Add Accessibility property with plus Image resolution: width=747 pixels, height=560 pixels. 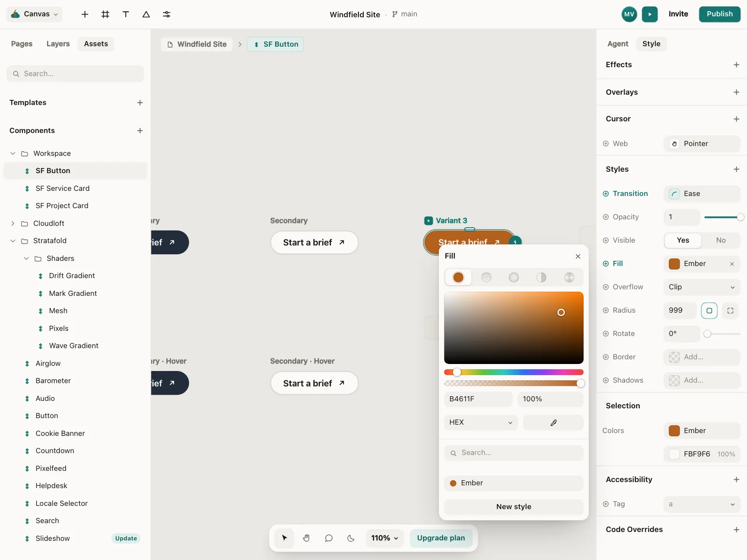736,480
